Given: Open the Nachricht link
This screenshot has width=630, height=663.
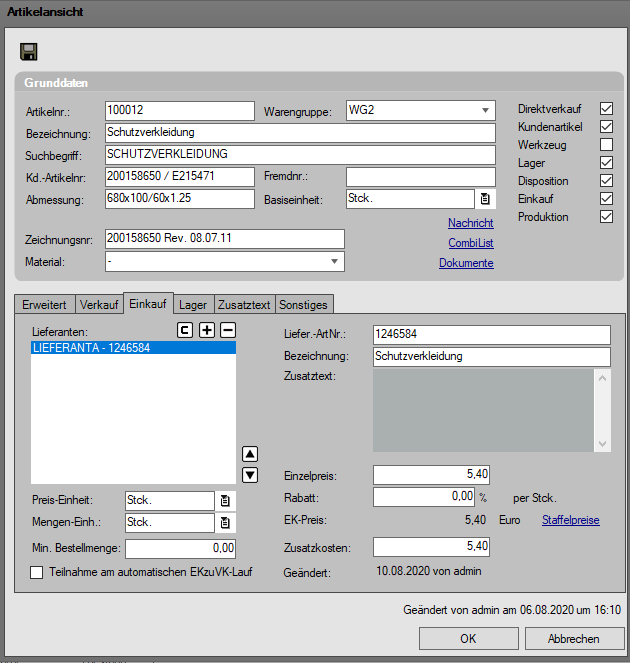Looking at the screenshot, I should tap(471, 223).
